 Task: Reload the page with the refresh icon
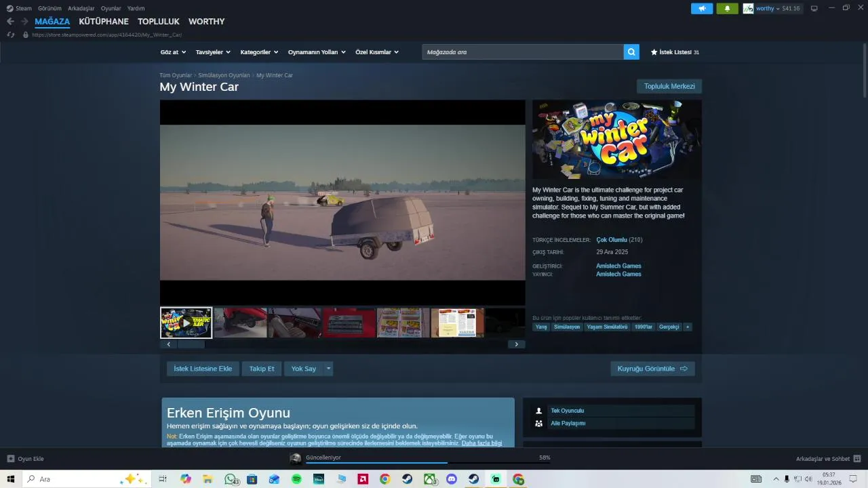point(10,35)
